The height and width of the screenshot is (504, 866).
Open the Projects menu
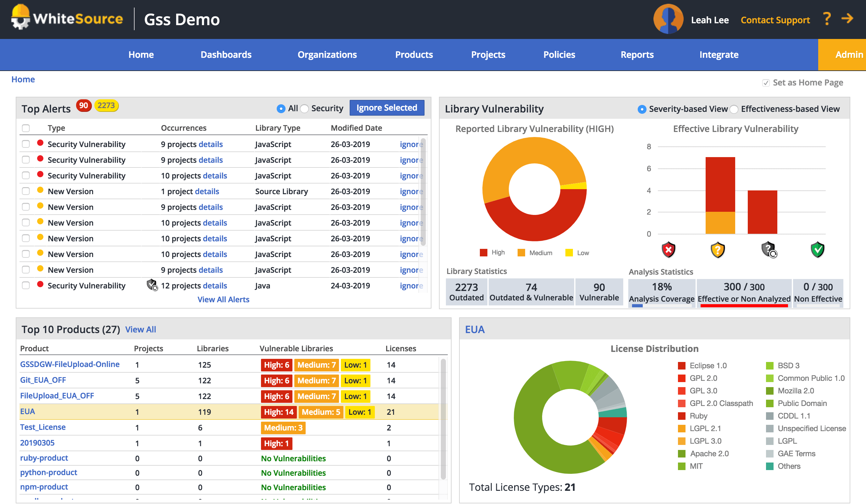(488, 55)
